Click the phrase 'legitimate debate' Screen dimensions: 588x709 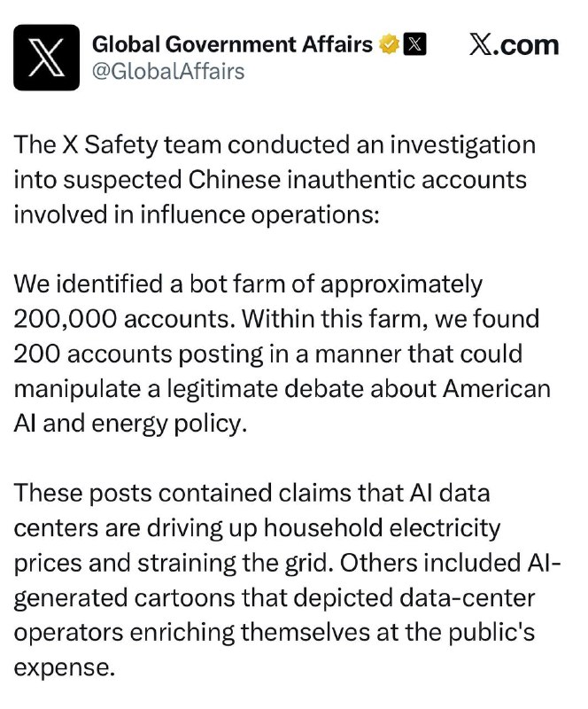tap(266, 389)
